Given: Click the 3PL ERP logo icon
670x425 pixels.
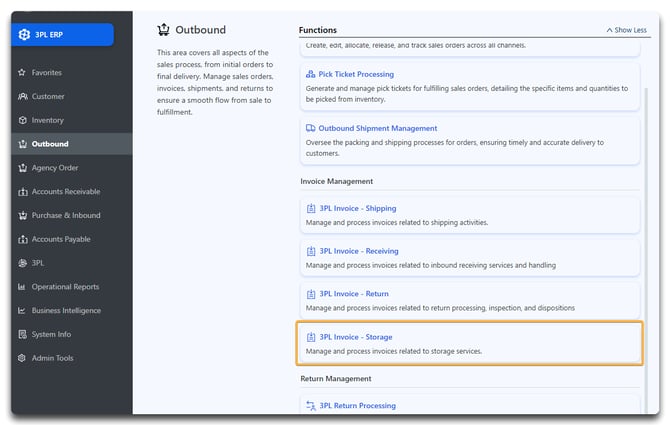Looking at the screenshot, I should tap(25, 34).
